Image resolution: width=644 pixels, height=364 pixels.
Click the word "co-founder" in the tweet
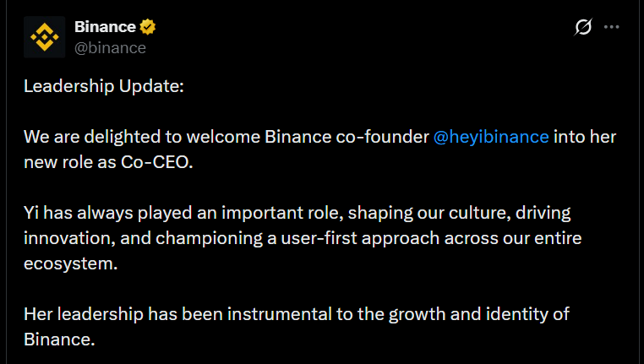(x=388, y=137)
